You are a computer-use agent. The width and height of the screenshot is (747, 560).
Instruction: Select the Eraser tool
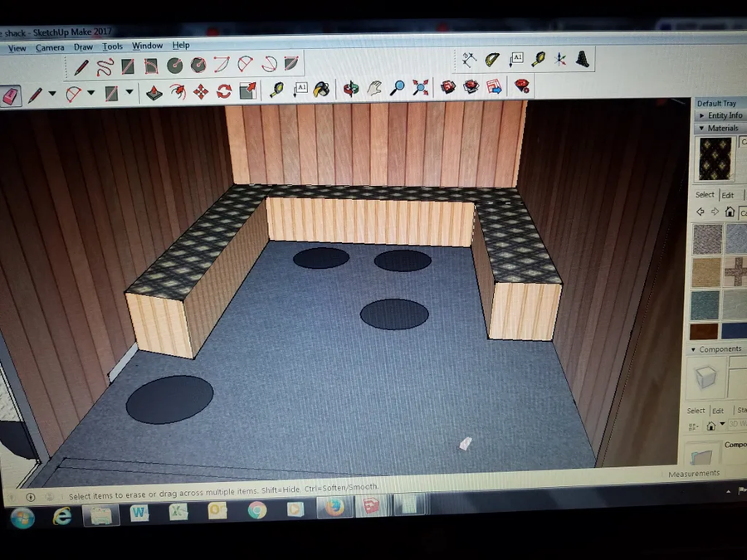coord(11,95)
